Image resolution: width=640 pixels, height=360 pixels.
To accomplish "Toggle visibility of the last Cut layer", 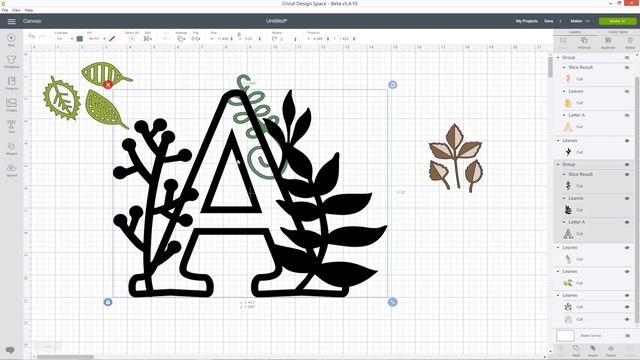I will 627,319.
